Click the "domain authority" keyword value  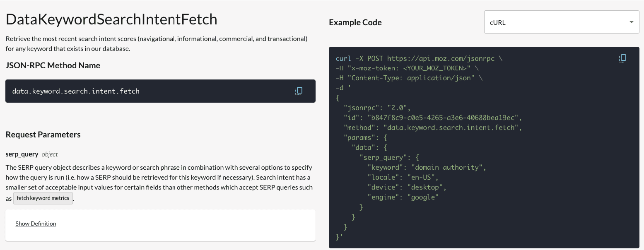[448, 168]
